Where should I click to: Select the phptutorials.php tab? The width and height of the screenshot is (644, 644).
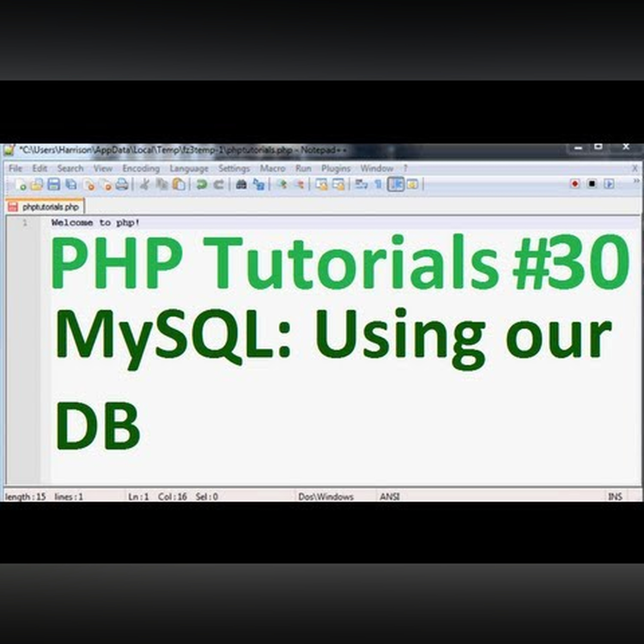click(45, 207)
